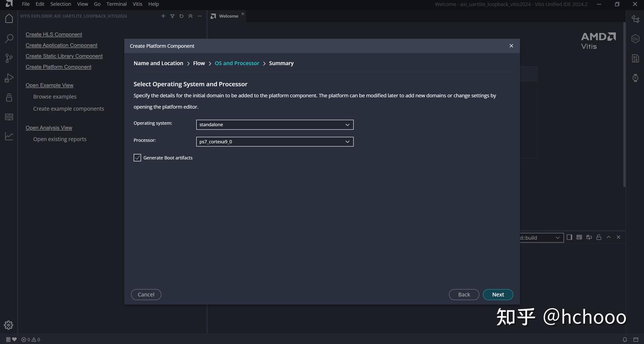Select Create example components in the explorer

[x=68, y=109]
